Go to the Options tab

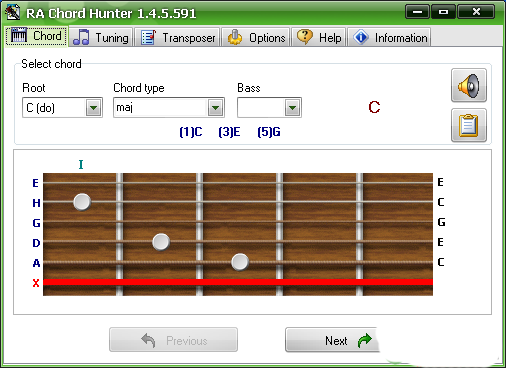tap(256, 37)
